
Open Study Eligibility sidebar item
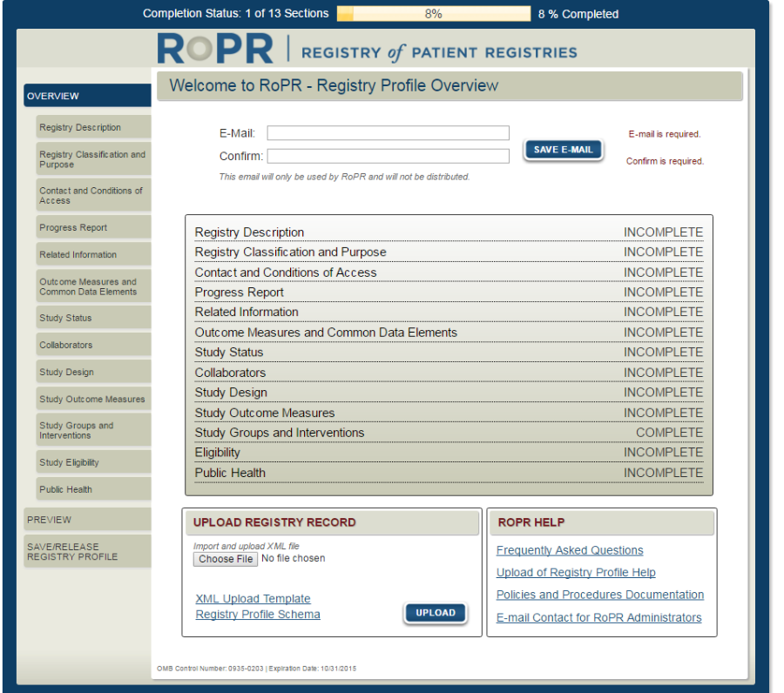point(93,462)
